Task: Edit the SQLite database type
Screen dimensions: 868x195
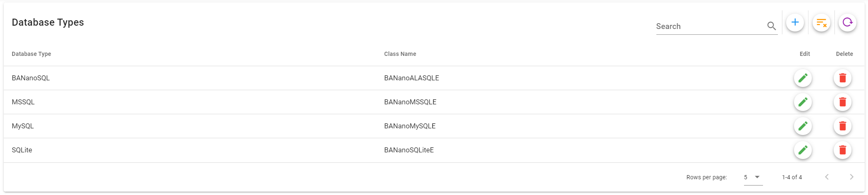Action: tap(803, 150)
